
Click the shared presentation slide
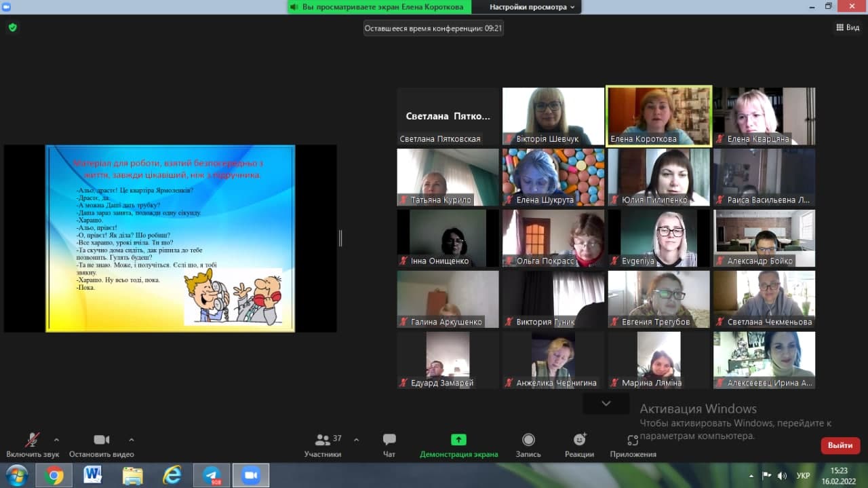170,238
